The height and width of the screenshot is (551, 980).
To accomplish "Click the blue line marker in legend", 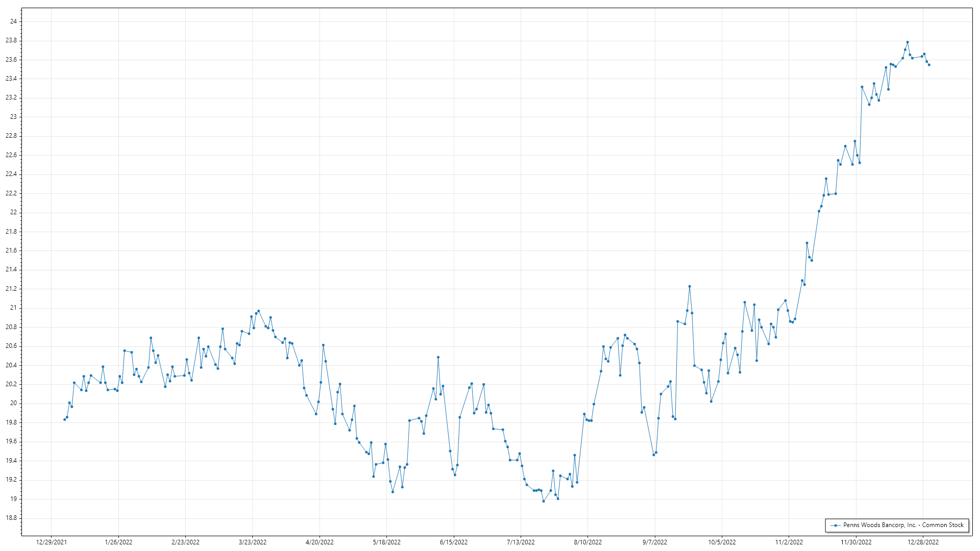I will (835, 525).
